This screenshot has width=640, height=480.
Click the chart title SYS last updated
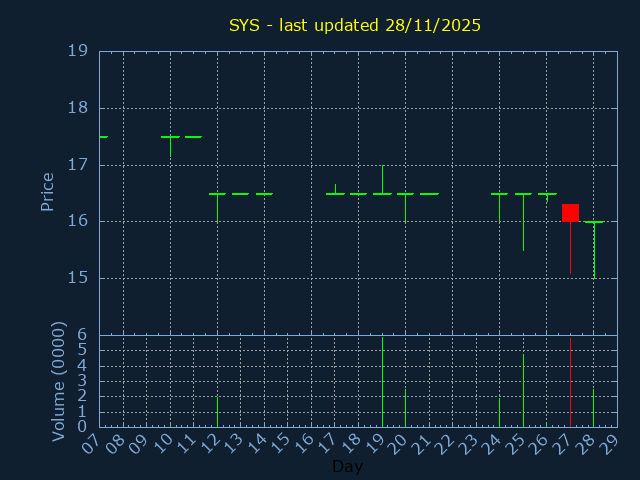(355, 25)
